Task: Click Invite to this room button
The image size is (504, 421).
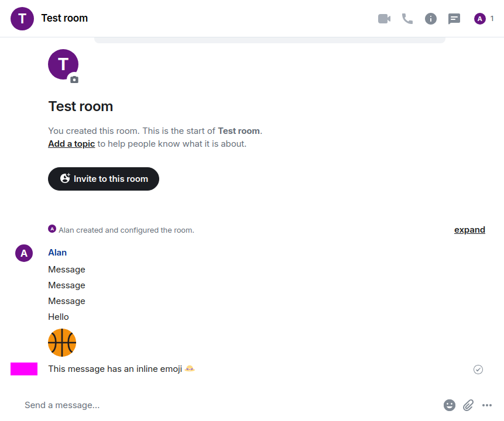Action: 104,178
